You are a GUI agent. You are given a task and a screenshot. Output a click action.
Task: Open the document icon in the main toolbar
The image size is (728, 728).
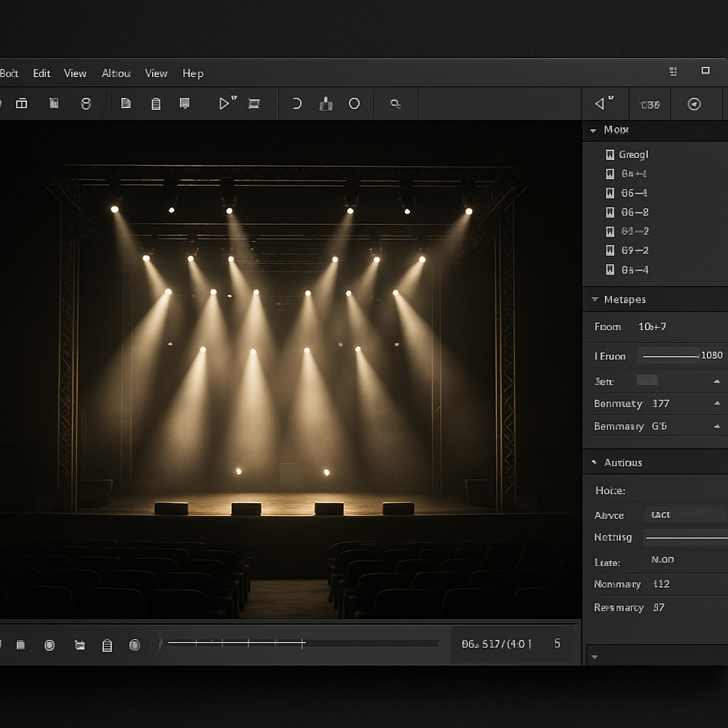[126, 103]
